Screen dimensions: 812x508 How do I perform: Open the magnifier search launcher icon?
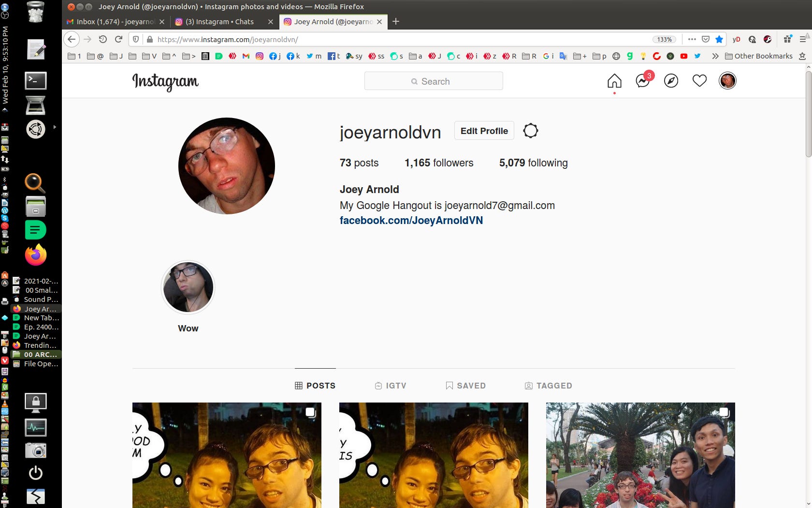[x=35, y=183]
